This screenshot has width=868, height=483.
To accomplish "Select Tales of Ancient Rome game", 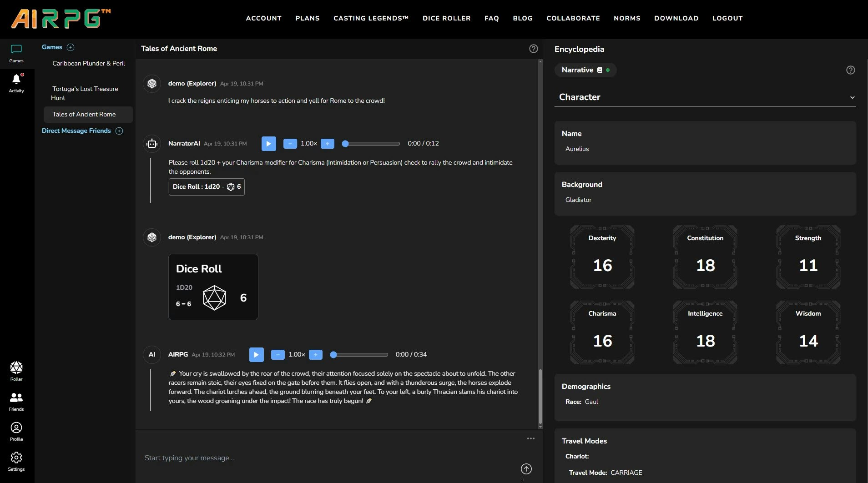I will (88, 115).
